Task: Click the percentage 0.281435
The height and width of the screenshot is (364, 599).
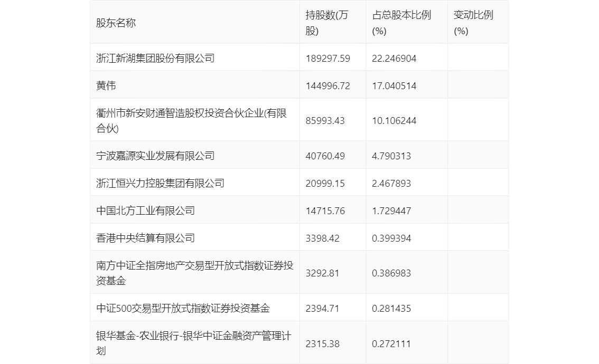Action: click(x=391, y=309)
